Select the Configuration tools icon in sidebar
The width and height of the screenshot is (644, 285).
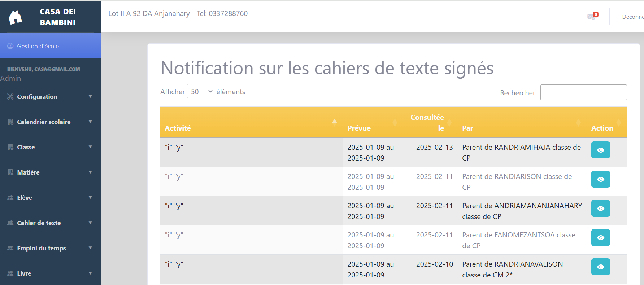click(9, 96)
